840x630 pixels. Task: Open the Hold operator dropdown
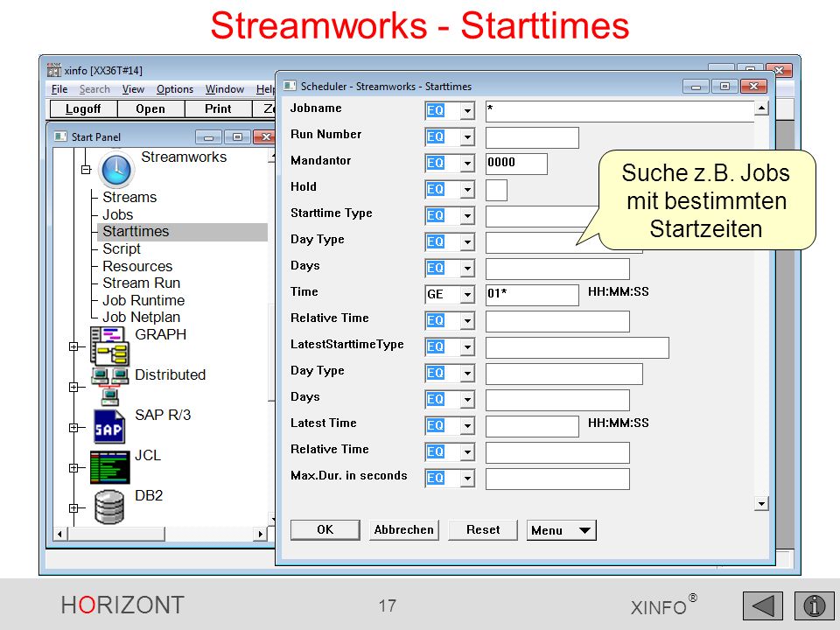(467, 190)
